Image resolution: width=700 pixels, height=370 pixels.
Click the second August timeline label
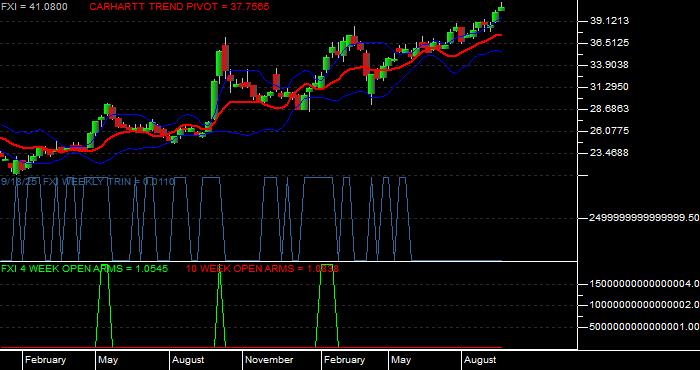(x=480, y=360)
